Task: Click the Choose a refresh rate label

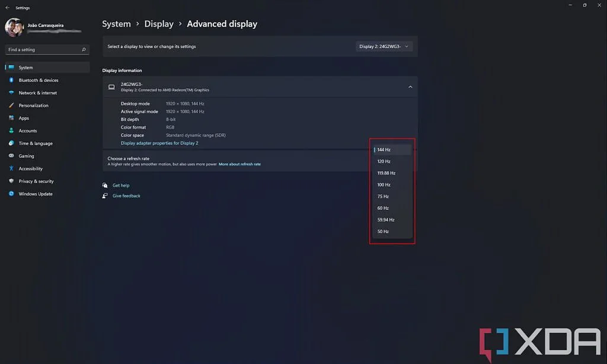Action: pyautogui.click(x=128, y=158)
